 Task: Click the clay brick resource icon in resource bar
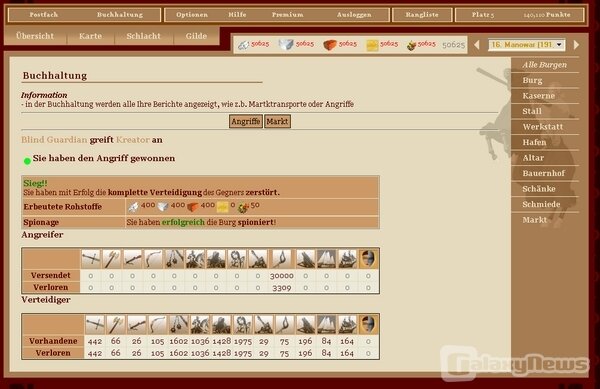[329, 45]
